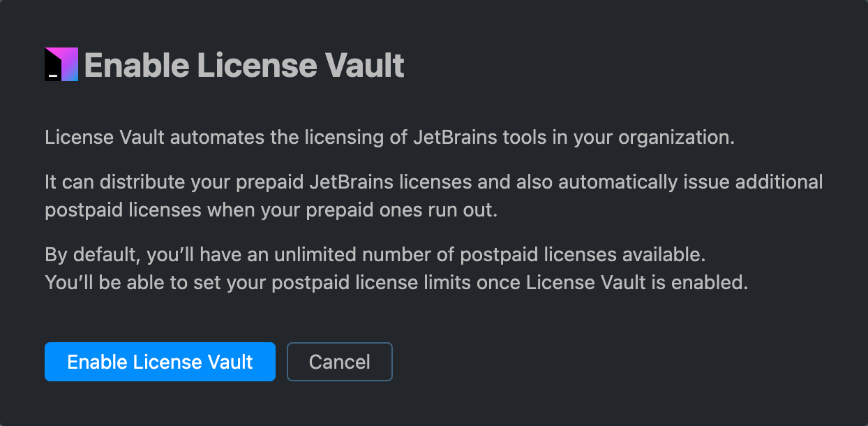
Task: Click the Enable License Vault dialog title
Action: [x=244, y=64]
